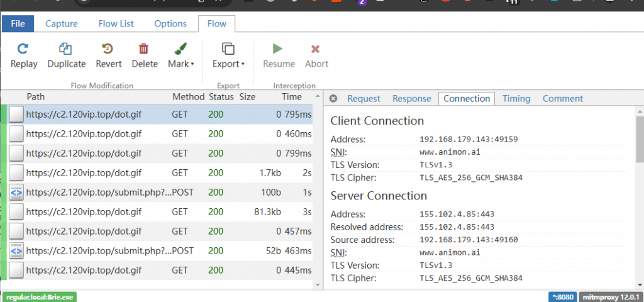The height and width of the screenshot is (302, 644).
Task: Delete the selected flow with trash icon
Action: (x=144, y=49)
